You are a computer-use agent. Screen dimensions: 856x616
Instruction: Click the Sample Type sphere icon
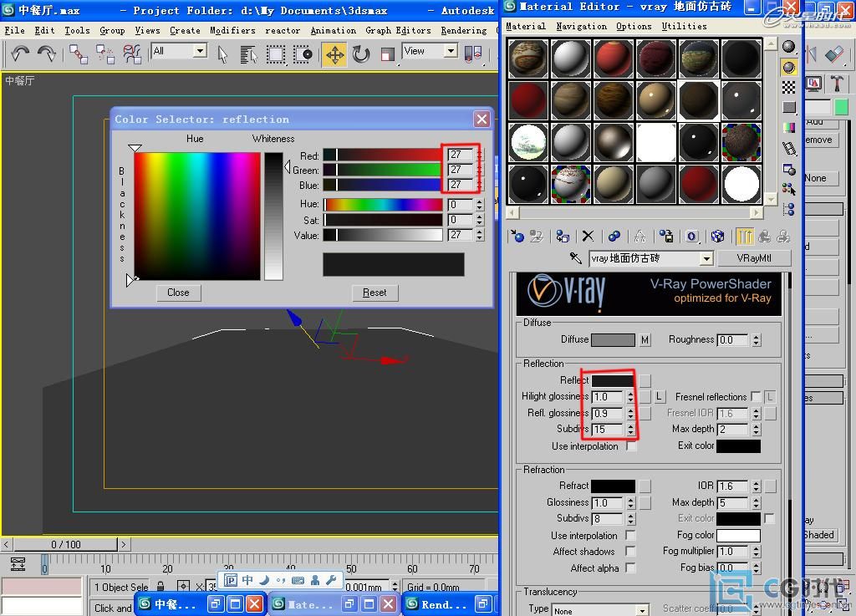click(x=789, y=47)
